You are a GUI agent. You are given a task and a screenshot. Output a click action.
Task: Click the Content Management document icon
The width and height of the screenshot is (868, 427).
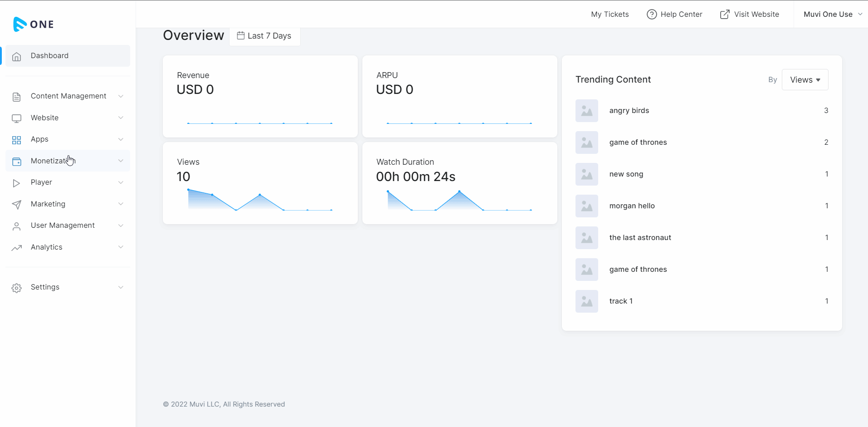tap(17, 97)
